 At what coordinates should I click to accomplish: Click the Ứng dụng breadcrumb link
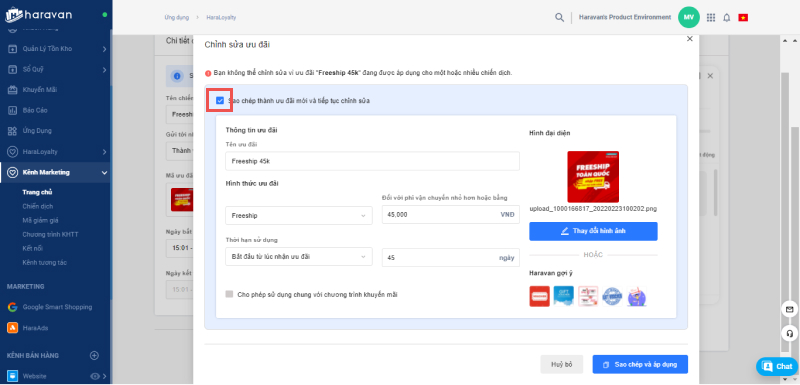pos(177,17)
